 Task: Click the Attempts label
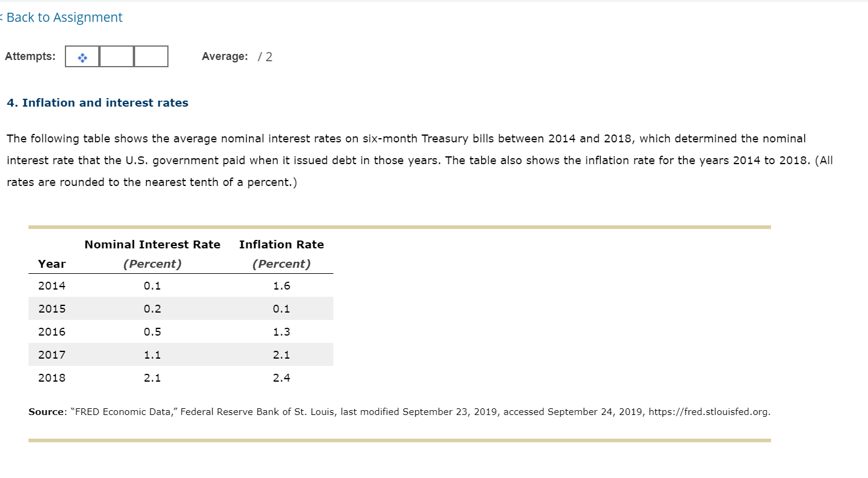30,56
